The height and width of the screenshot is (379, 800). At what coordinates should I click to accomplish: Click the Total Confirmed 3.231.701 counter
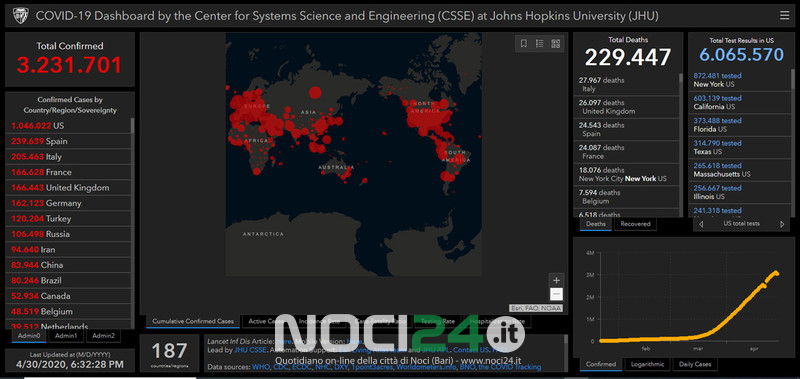coord(70,60)
